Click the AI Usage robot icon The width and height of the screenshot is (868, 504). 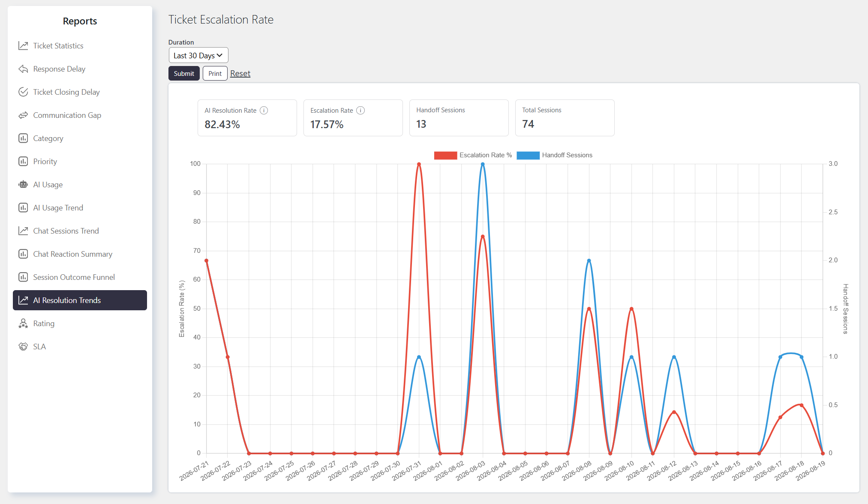23,185
